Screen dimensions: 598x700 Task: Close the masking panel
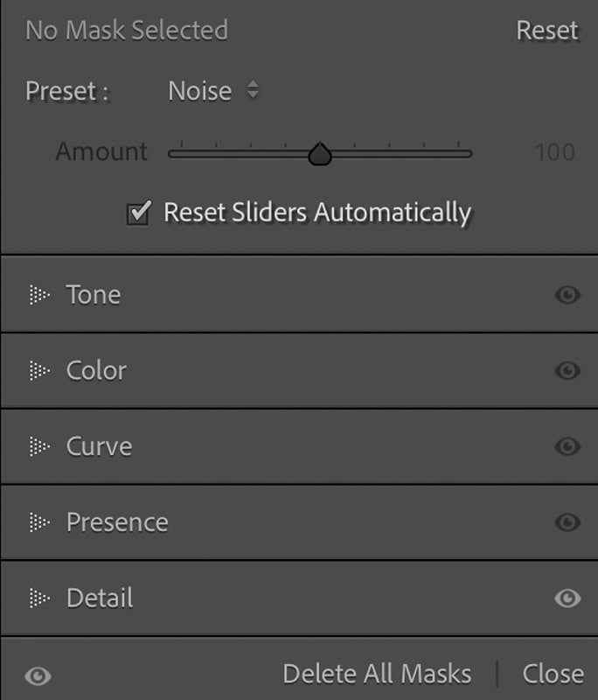553,674
